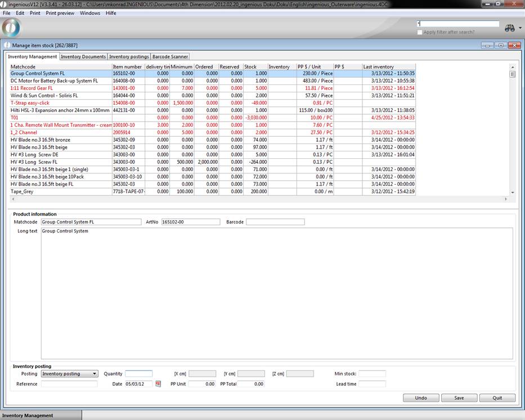Expand the Posting type dropdown

tap(94, 374)
